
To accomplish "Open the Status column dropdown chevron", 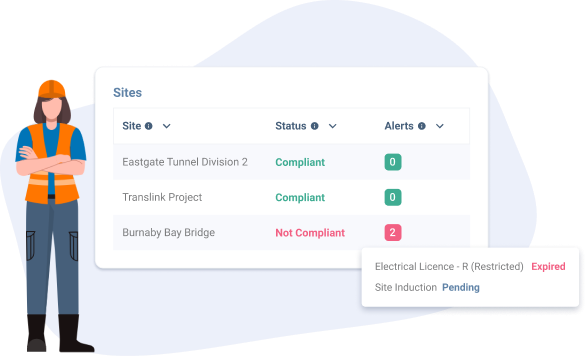I will tap(332, 126).
